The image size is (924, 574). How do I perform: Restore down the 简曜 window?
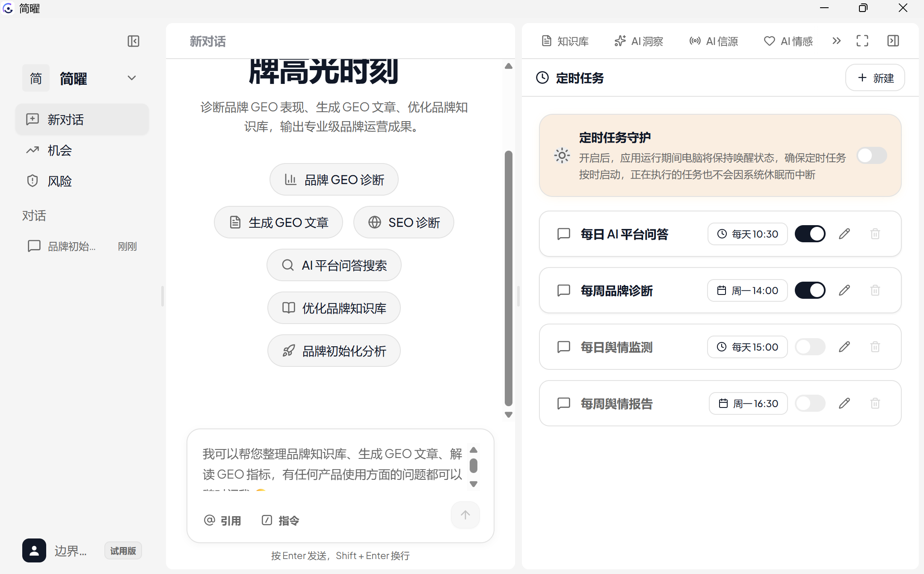[863, 8]
